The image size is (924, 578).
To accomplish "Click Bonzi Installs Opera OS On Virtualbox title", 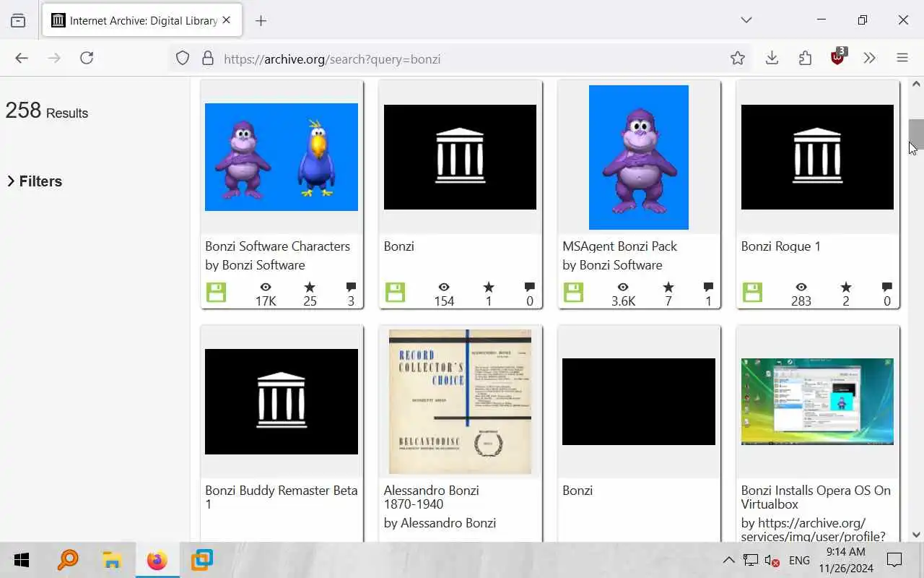I will 816,497.
